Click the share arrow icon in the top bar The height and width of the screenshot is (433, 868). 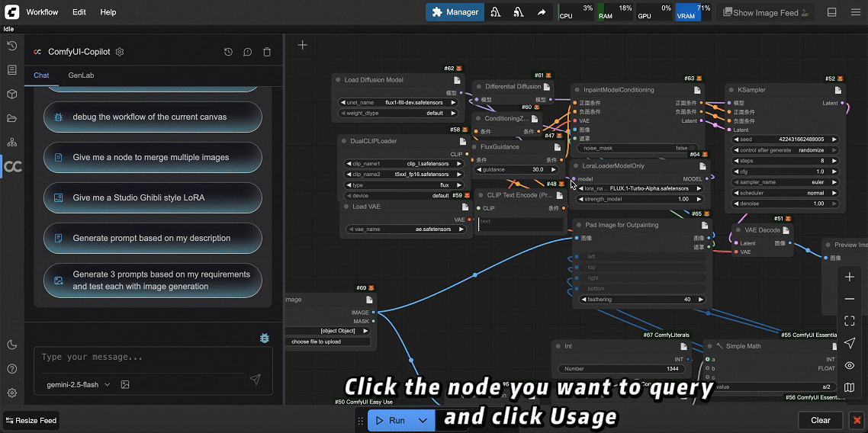pyautogui.click(x=541, y=12)
